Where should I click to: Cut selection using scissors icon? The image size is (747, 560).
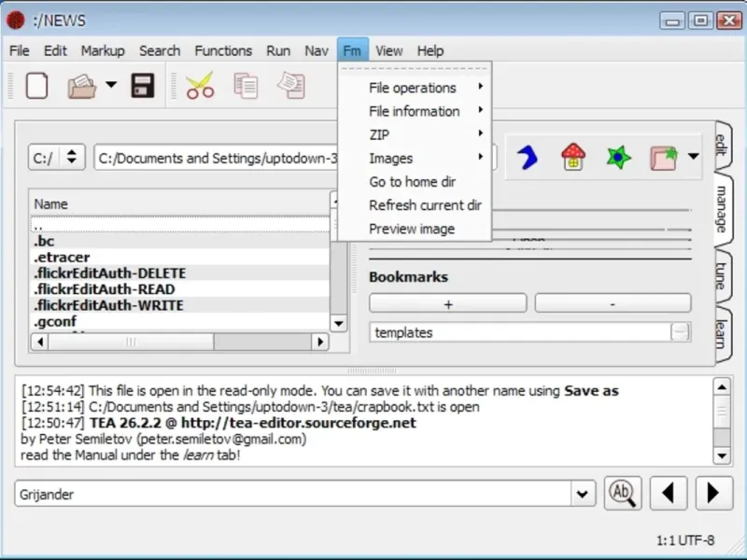pyautogui.click(x=200, y=86)
